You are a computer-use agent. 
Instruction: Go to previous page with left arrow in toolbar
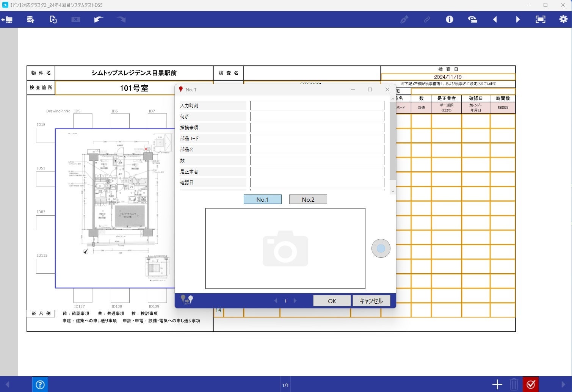pos(495,19)
